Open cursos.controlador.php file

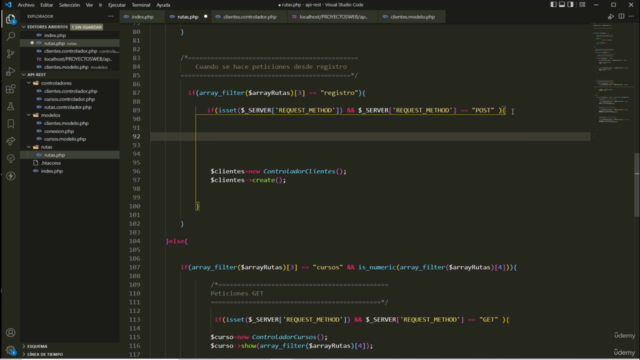[x=69, y=99]
